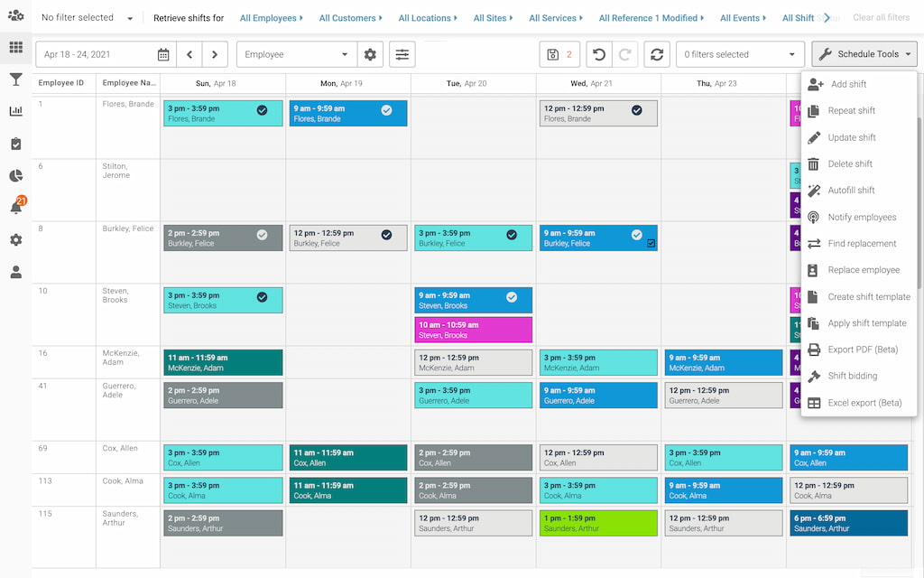The height and width of the screenshot is (578, 924).
Task: Select the green 1 pm shift for Saunders
Action: (598, 522)
